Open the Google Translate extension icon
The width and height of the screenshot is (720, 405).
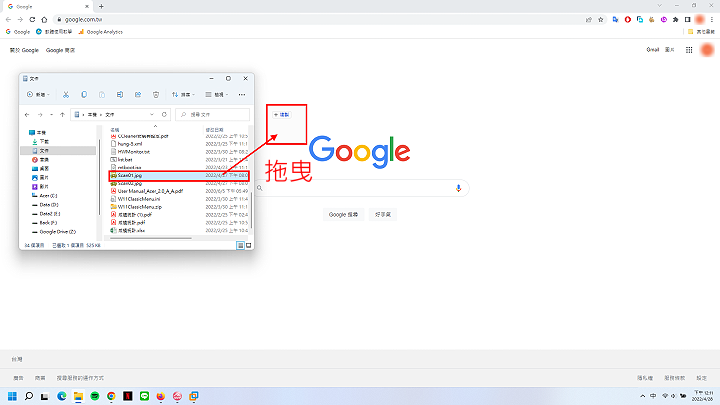coord(615,20)
